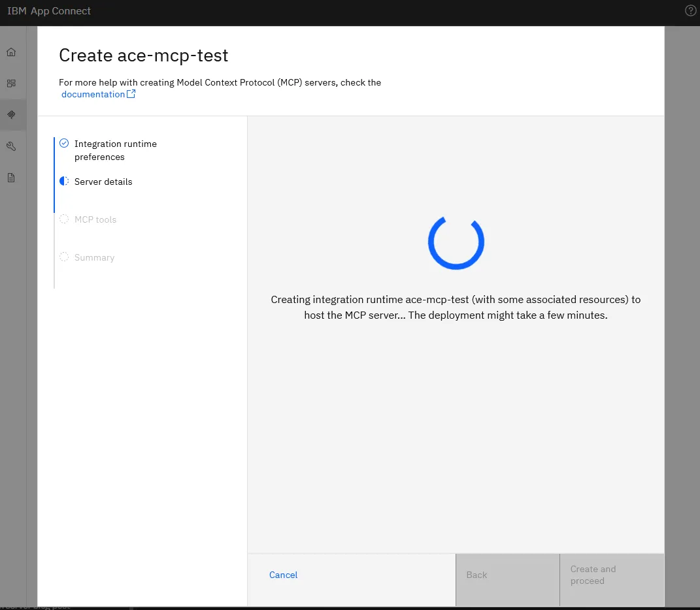Click the IBM App Connect title
Screen dimensions: 700x610
(49, 10)
